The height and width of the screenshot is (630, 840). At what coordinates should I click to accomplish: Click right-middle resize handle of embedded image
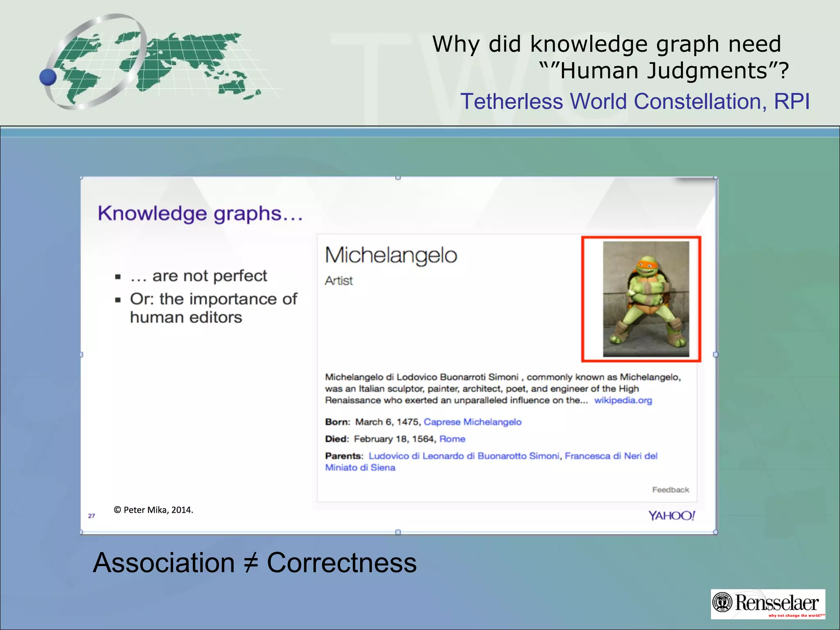(716, 354)
